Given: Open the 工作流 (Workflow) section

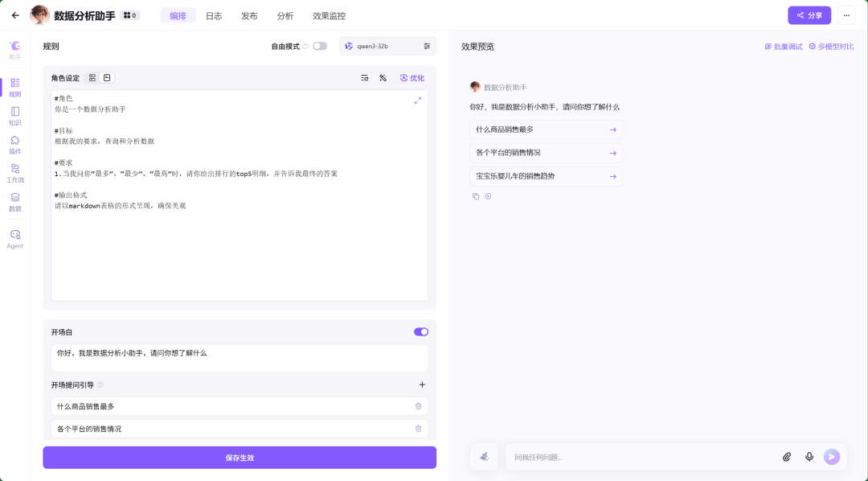Looking at the screenshot, I should pos(14,174).
